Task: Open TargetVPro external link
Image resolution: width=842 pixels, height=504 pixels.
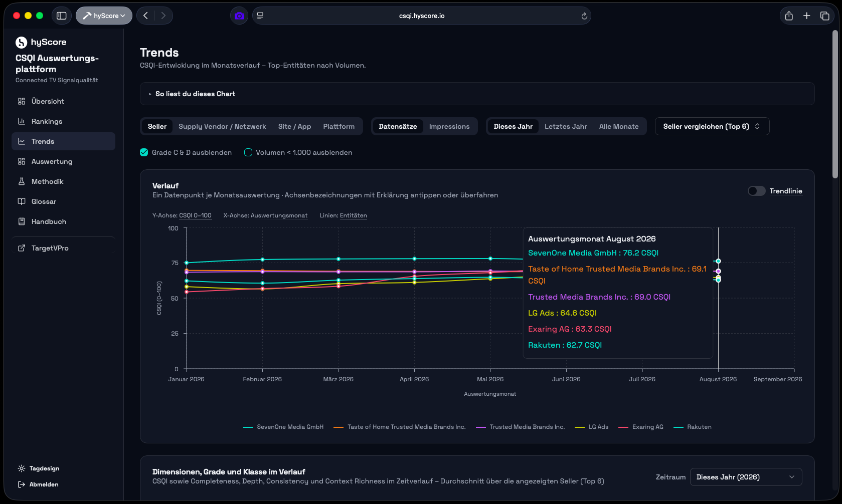Action: point(63,248)
